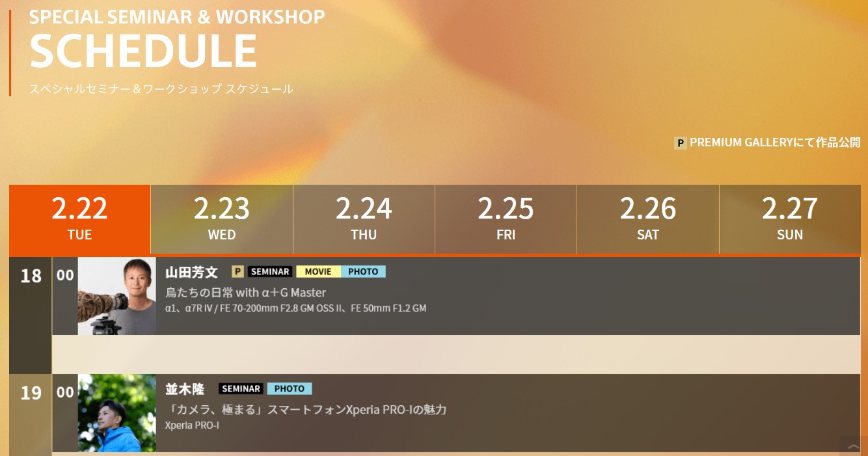This screenshot has width=868, height=456.
Task: Click speaker name 並木隆
Action: point(185,388)
